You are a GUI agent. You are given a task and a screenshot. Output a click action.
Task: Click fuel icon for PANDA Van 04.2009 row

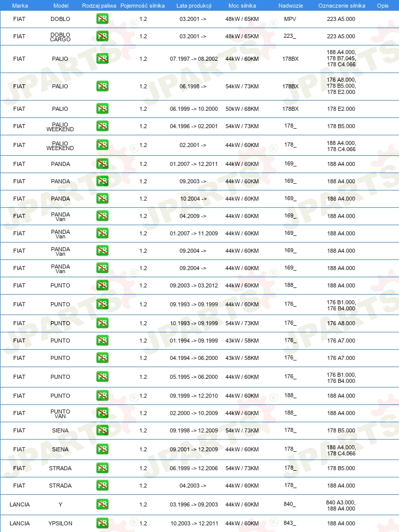pos(103,216)
